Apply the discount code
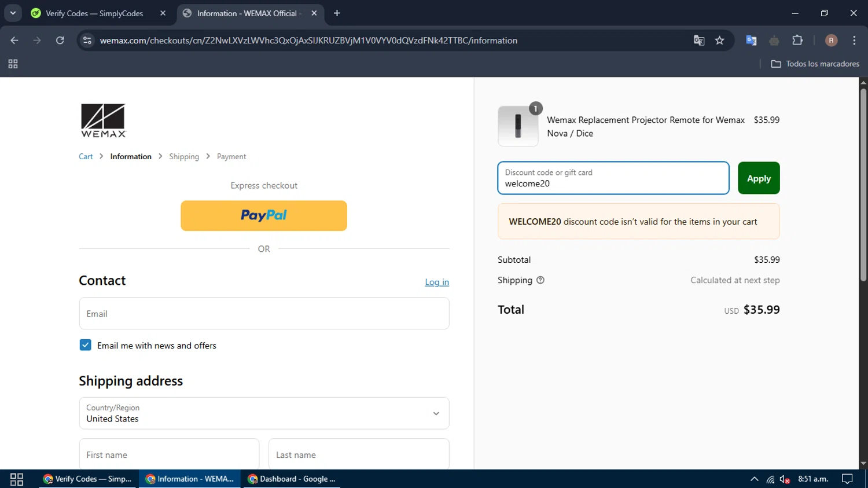The width and height of the screenshot is (868, 488). tap(759, 178)
